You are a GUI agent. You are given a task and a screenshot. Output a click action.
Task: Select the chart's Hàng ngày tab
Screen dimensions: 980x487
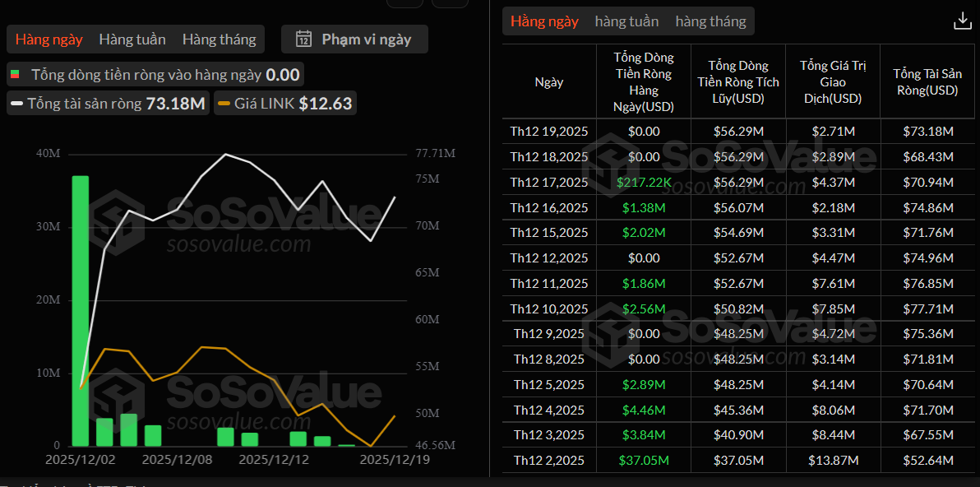click(x=49, y=39)
